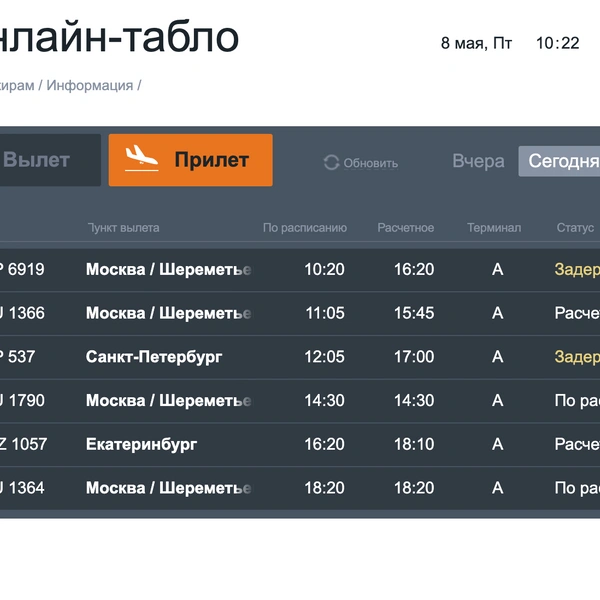Click scheduled time 11:05

tap(325, 313)
